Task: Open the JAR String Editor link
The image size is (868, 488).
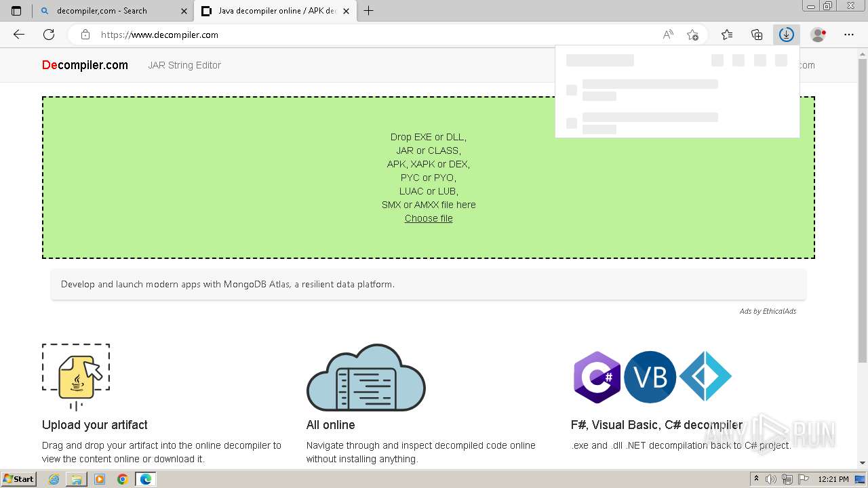Action: click(184, 65)
